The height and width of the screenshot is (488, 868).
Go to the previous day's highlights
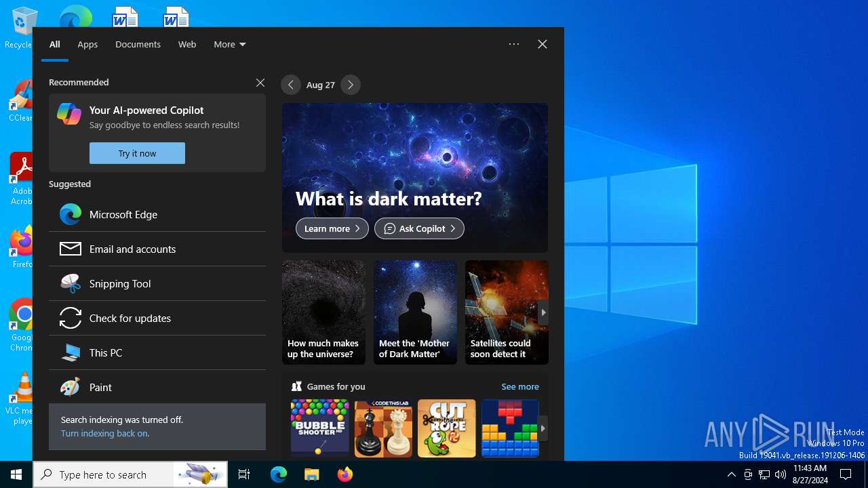290,85
